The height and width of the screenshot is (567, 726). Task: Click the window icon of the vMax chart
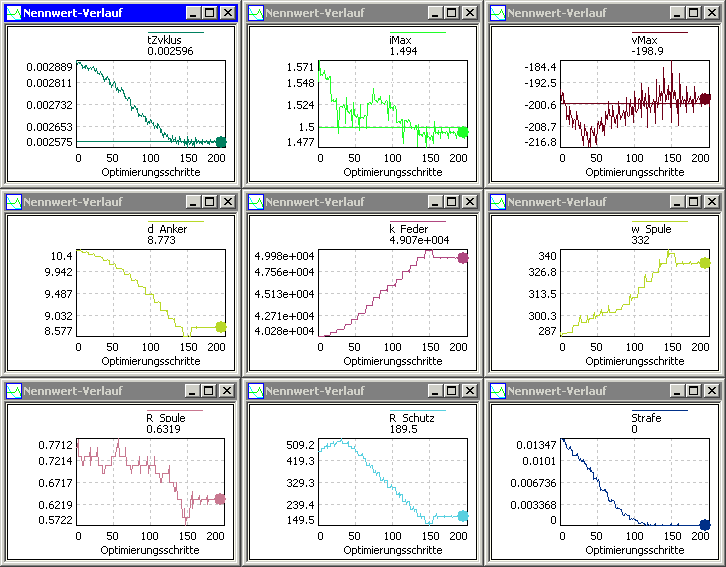[x=497, y=13]
